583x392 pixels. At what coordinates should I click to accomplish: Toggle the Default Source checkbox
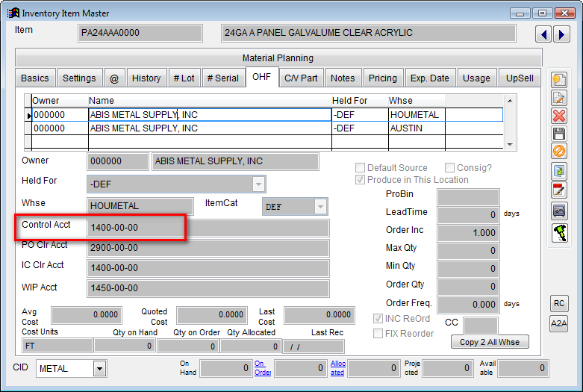[361, 168]
